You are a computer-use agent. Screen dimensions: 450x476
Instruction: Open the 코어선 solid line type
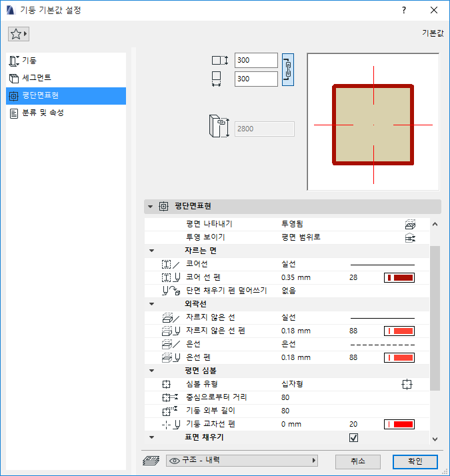(x=383, y=265)
